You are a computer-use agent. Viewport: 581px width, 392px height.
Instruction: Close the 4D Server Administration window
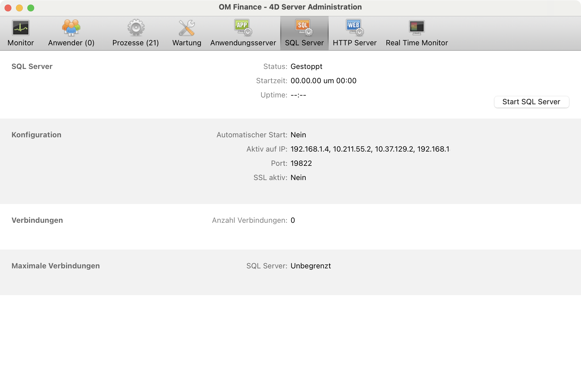click(8, 8)
